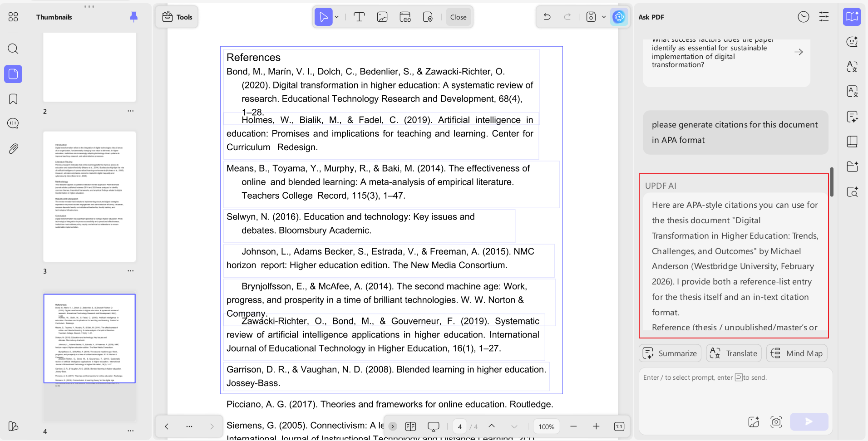The width and height of the screenshot is (868, 441).
Task: Undo the last action
Action: coord(547,17)
